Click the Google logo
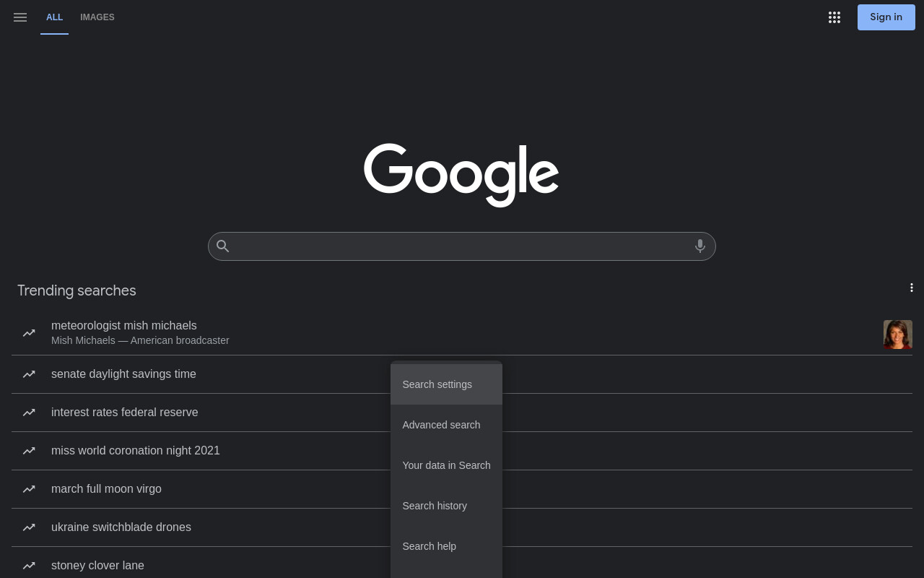The height and width of the screenshot is (578, 924). click(x=461, y=175)
